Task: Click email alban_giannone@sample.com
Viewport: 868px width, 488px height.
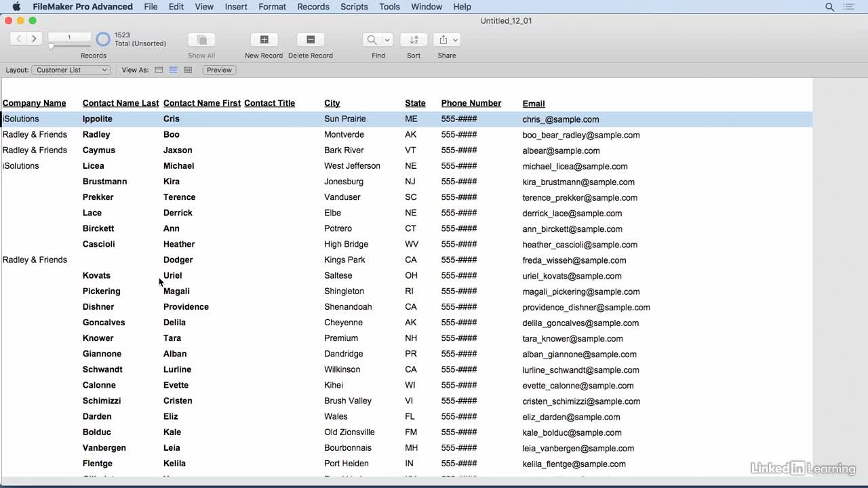Action: pyautogui.click(x=579, y=354)
